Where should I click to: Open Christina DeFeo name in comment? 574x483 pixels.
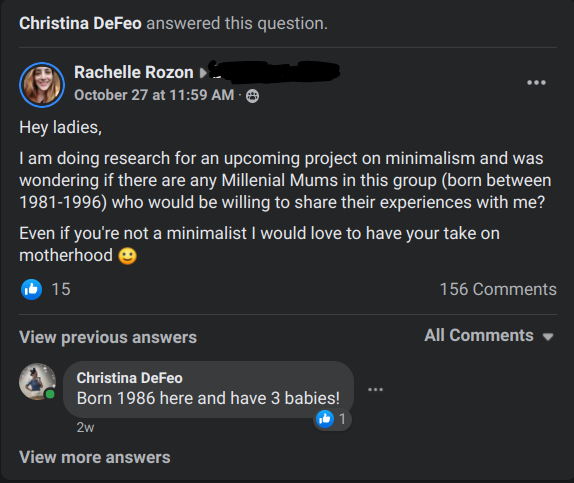pos(130,378)
